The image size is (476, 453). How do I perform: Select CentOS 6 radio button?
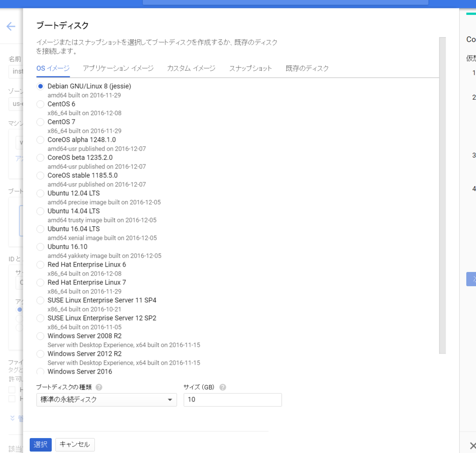pyautogui.click(x=40, y=104)
